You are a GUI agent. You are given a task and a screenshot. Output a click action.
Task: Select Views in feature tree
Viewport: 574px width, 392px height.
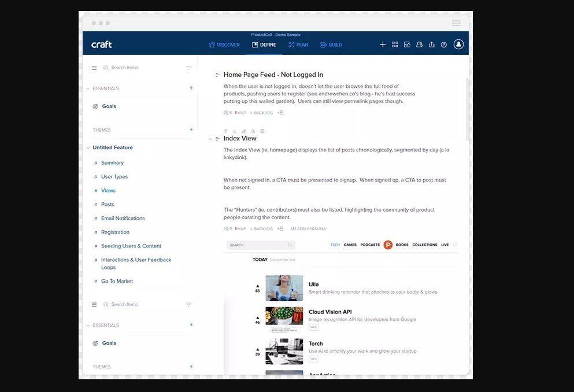(x=108, y=191)
